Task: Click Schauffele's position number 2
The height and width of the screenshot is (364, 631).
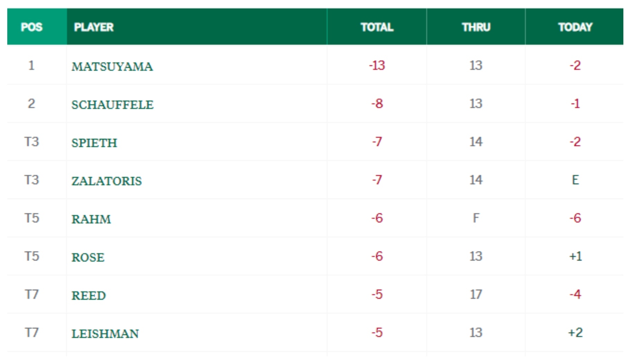Action: (31, 104)
